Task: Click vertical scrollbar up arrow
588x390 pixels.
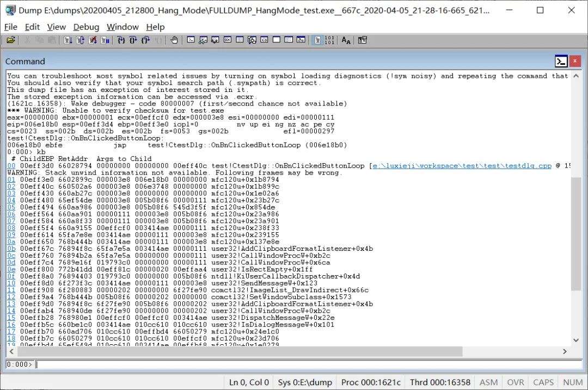Action: 576,76
